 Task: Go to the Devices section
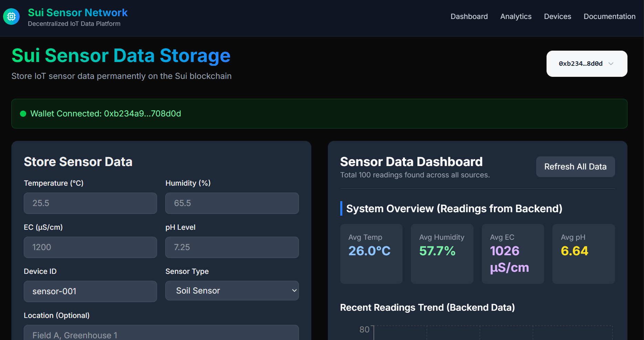(x=557, y=16)
